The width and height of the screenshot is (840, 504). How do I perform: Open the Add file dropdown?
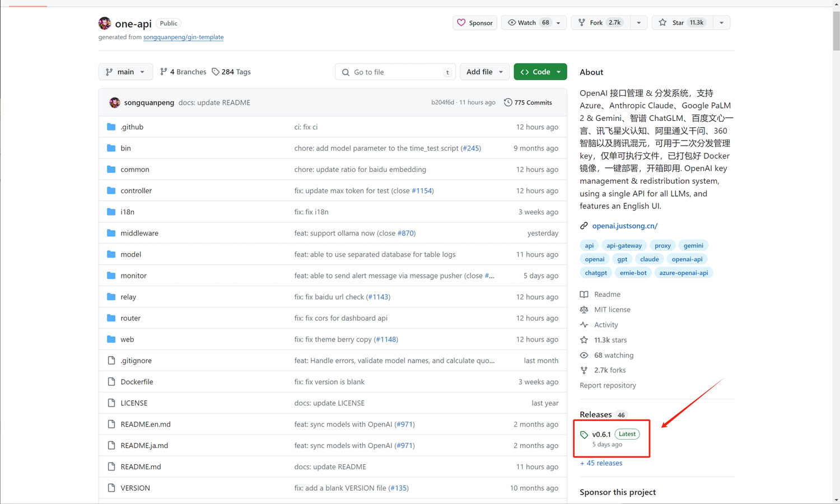click(x=485, y=72)
